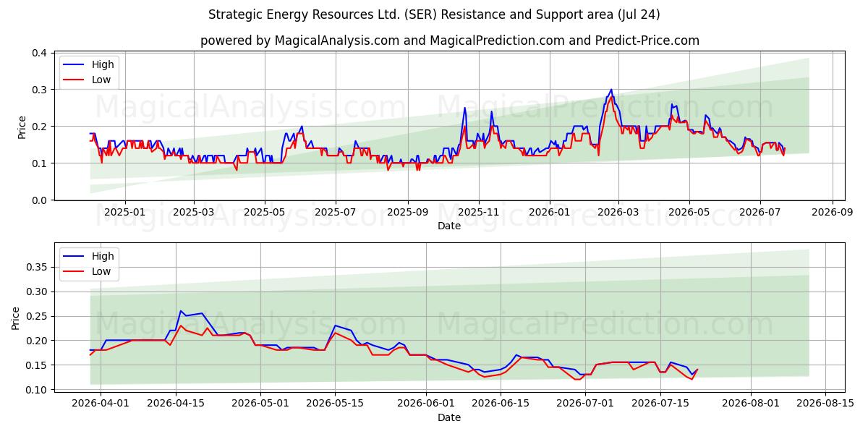
Task: Click the '2026-08-01' x-axis label
Action: click(752, 404)
